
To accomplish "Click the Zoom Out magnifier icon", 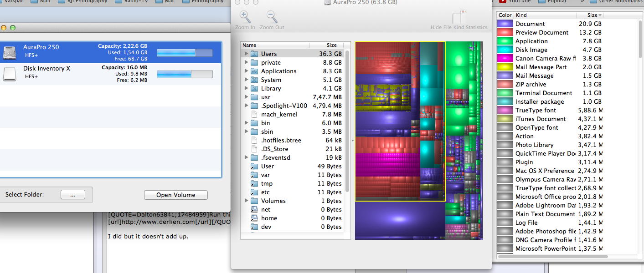I will (x=272, y=17).
